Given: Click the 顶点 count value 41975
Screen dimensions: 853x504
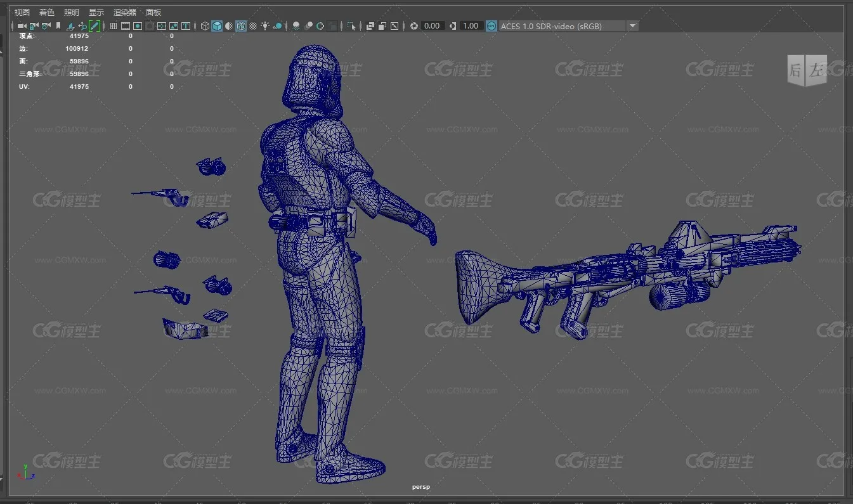Looking at the screenshot, I should 79,36.
